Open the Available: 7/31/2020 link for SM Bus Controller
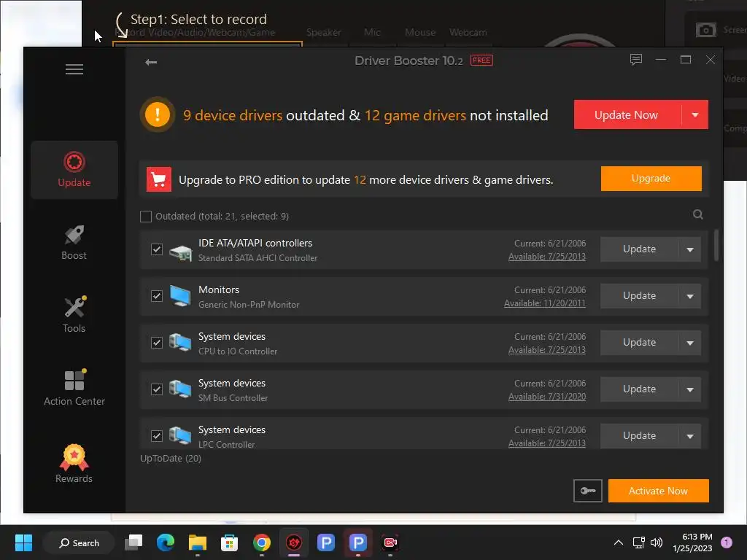 (x=547, y=397)
